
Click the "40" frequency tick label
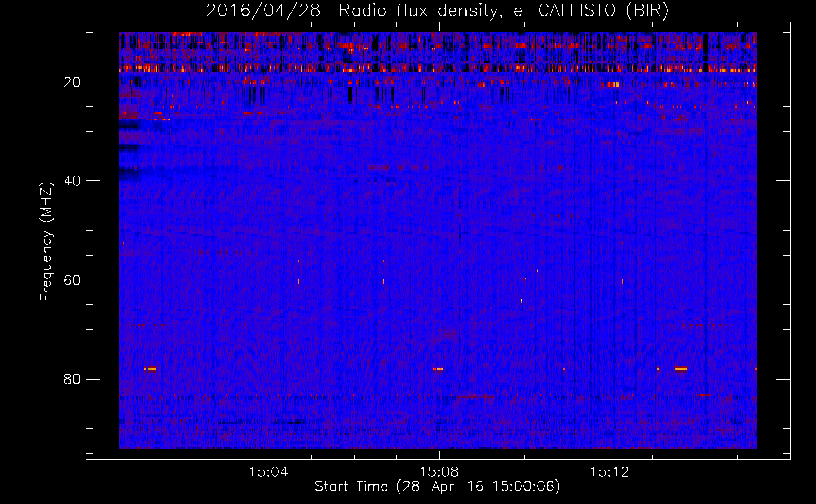[72, 181]
